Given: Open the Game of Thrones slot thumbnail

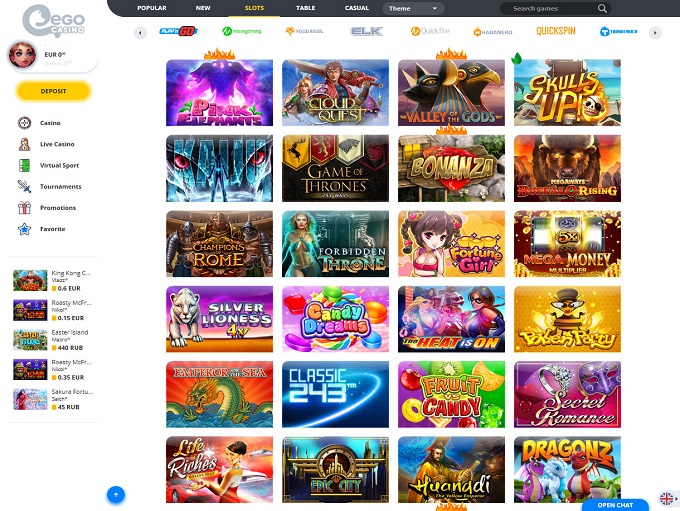Looking at the screenshot, I should (335, 168).
